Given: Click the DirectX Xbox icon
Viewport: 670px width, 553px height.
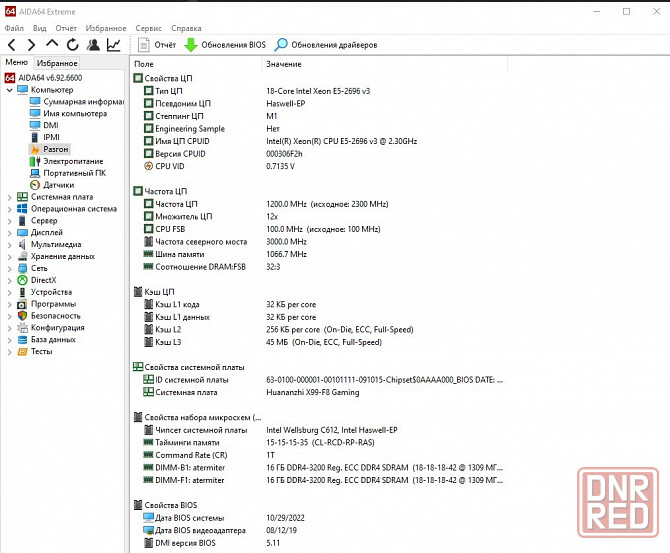Looking at the screenshot, I should [22, 280].
